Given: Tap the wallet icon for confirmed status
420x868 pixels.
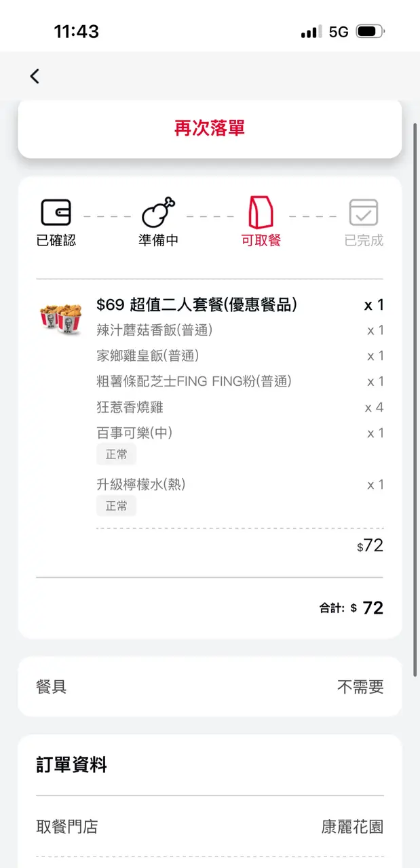Looking at the screenshot, I should 56,212.
